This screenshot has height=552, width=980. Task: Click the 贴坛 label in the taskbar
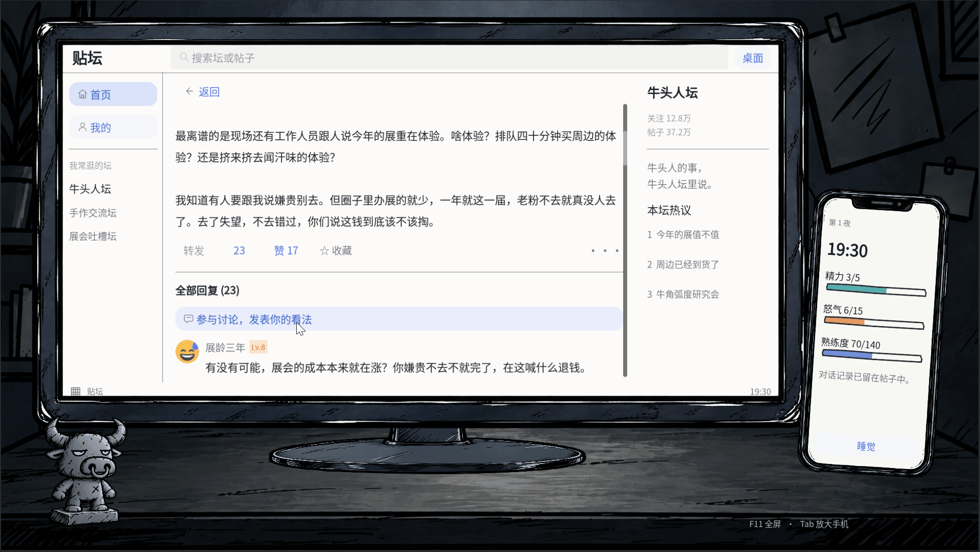point(95,391)
